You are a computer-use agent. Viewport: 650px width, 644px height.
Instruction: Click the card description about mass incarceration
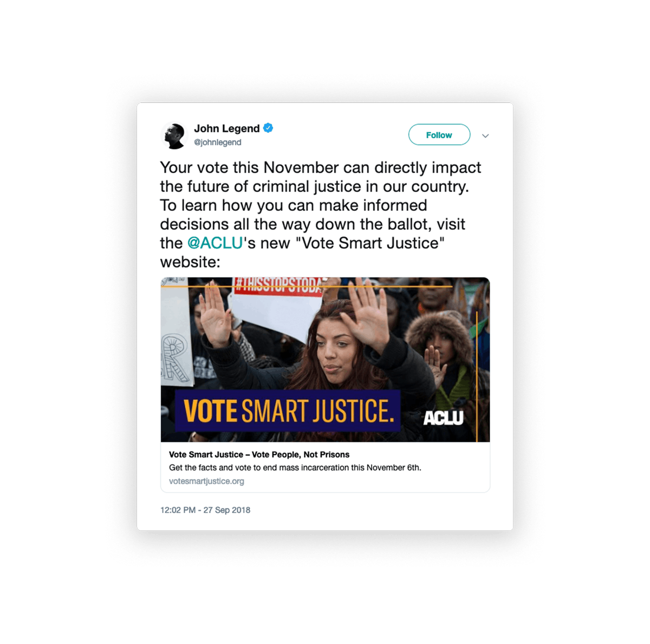pyautogui.click(x=295, y=467)
